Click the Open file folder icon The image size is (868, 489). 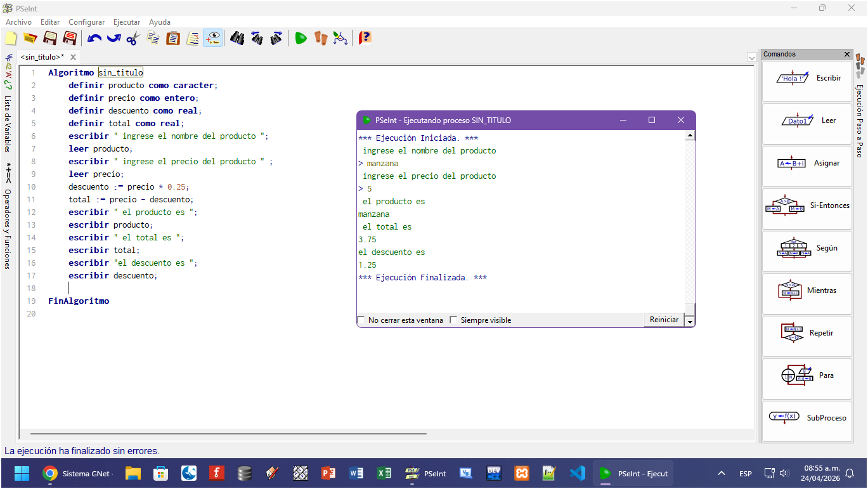[x=30, y=38]
